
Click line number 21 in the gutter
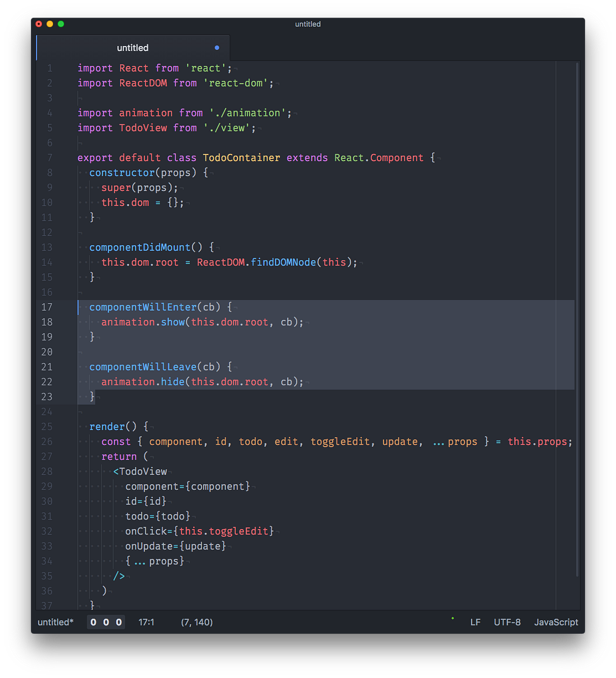pyautogui.click(x=46, y=367)
